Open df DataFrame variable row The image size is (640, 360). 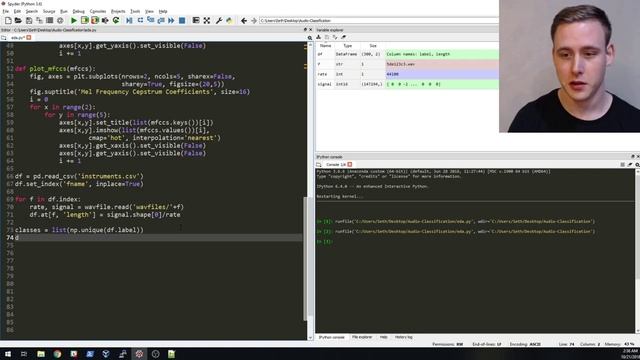point(407,54)
